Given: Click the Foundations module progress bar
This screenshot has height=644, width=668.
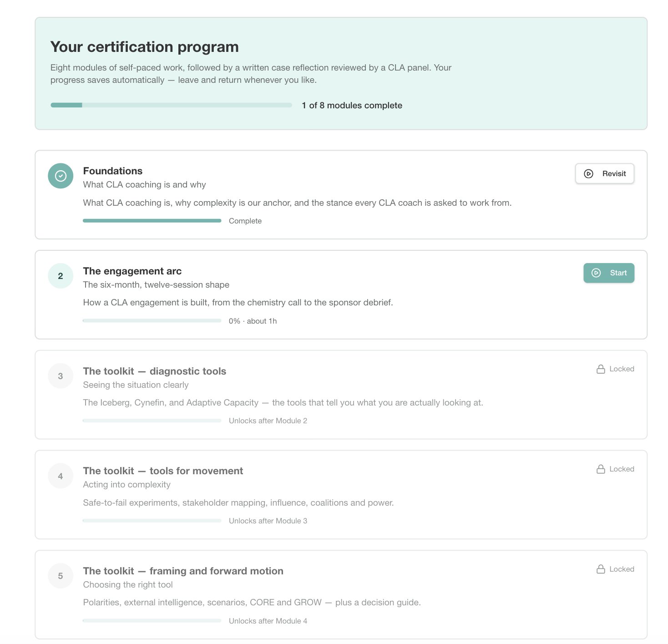Looking at the screenshot, I should [x=152, y=221].
